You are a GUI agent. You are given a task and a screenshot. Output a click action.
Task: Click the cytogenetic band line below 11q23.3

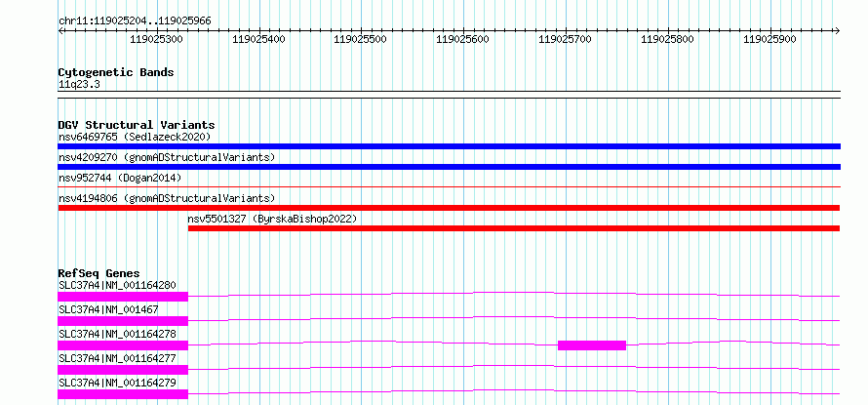click(x=449, y=95)
